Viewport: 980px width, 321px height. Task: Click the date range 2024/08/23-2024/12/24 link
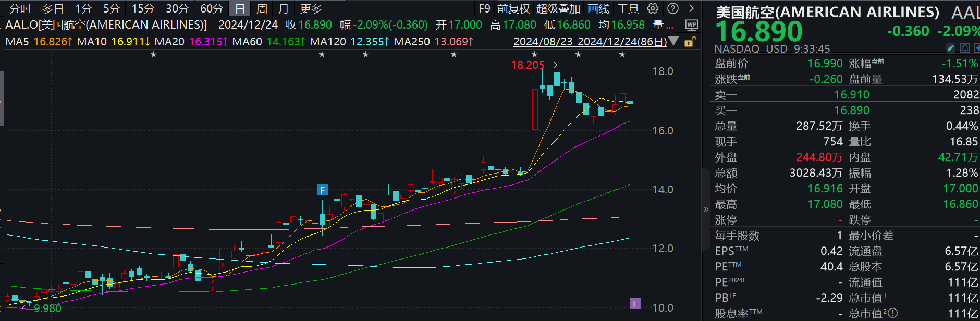[x=590, y=42]
